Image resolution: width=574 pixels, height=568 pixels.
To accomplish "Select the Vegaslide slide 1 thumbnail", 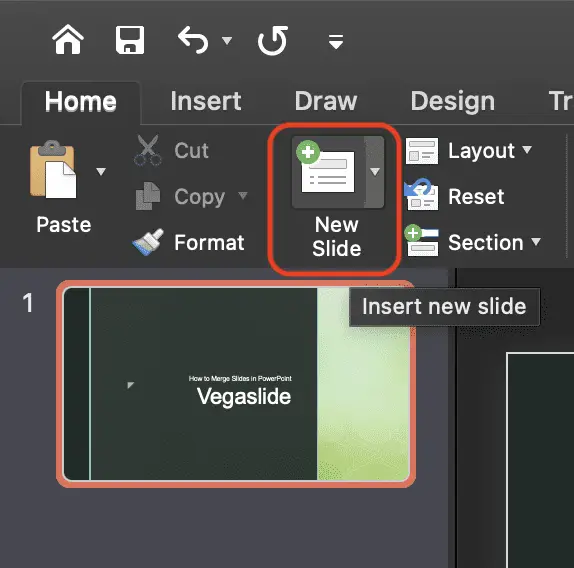I will tap(236, 384).
